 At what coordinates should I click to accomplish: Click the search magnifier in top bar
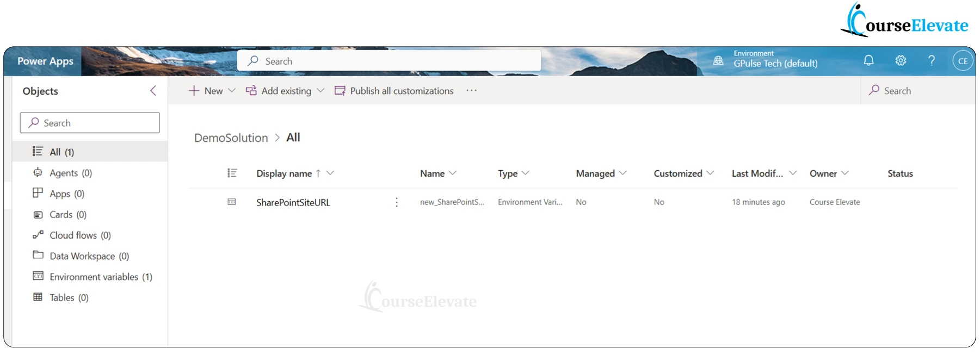click(x=253, y=61)
